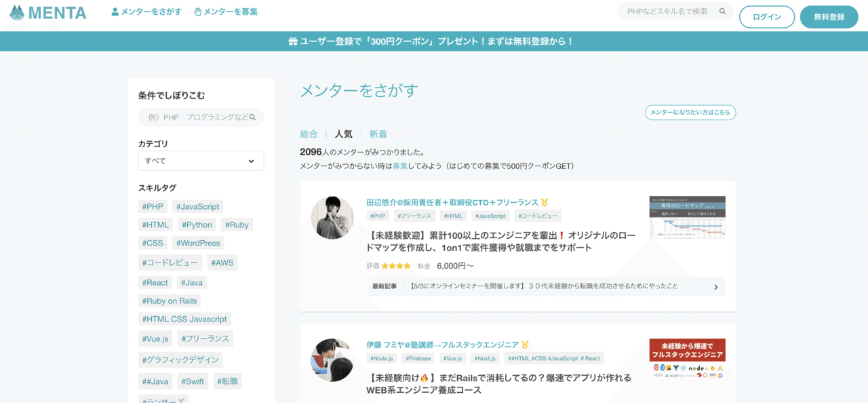Select the #PHP skill tag in sidebar
This screenshot has height=403, width=868.
point(153,206)
